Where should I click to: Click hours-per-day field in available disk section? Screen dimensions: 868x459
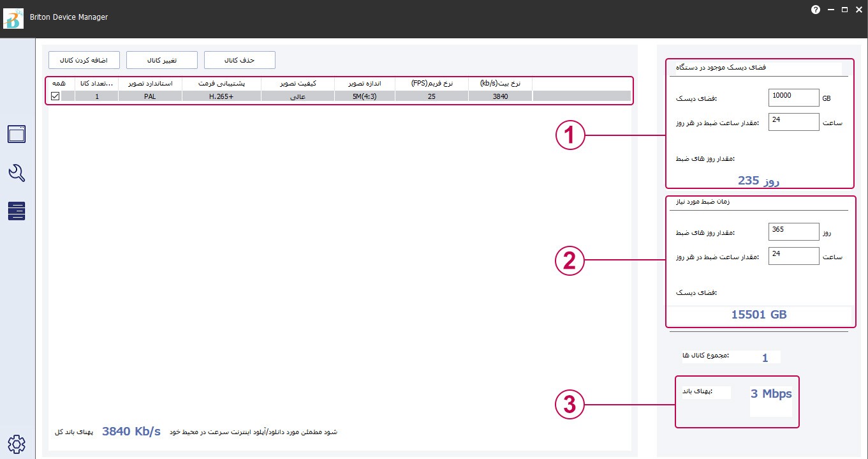793,122
